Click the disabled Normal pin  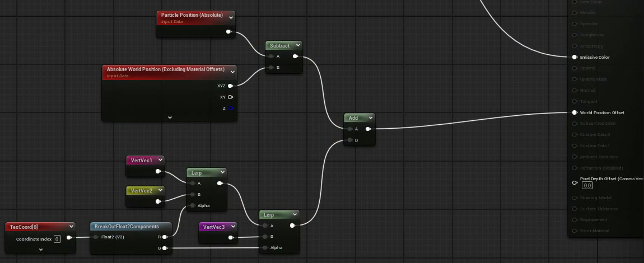pos(575,90)
